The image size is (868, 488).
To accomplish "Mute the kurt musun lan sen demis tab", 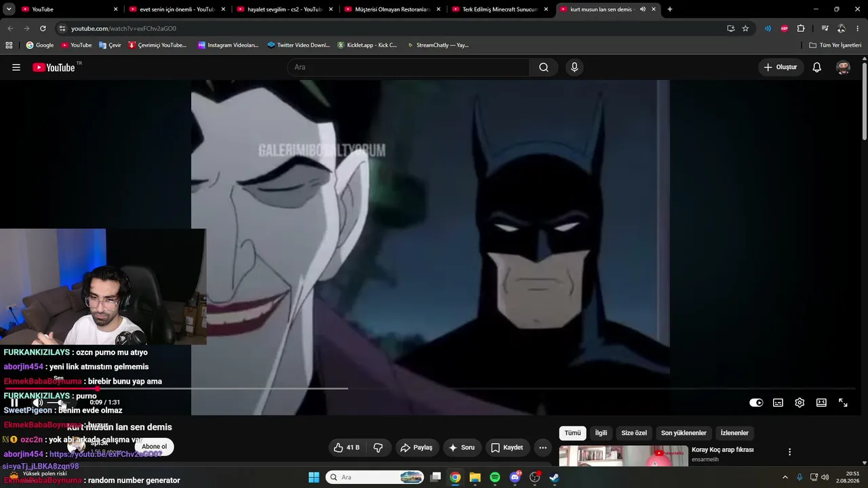I will 642,9.
